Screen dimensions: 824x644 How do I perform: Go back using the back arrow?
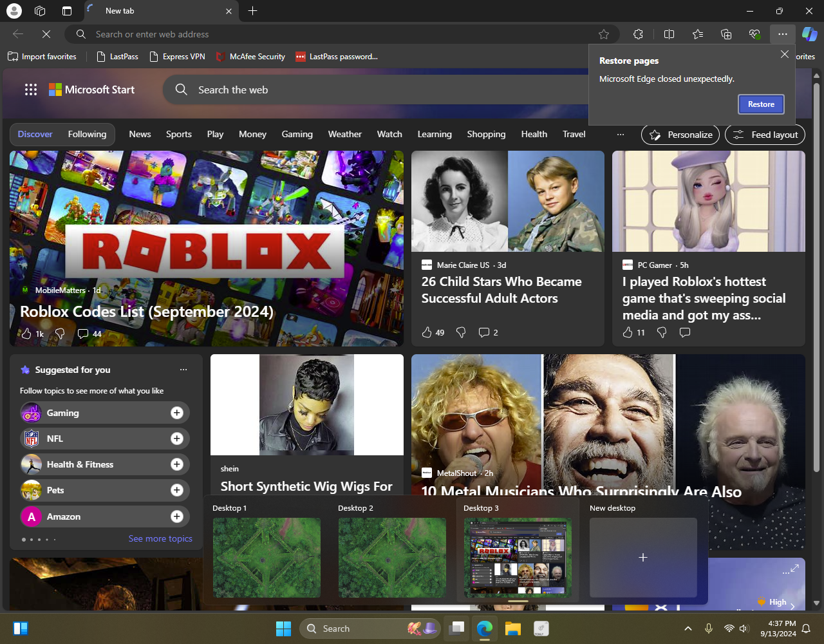click(x=18, y=34)
